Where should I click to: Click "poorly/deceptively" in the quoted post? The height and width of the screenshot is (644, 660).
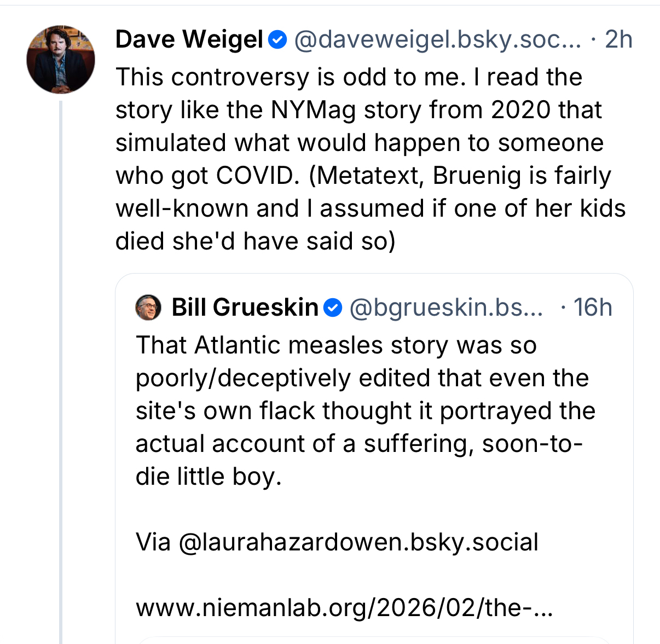[243, 378]
